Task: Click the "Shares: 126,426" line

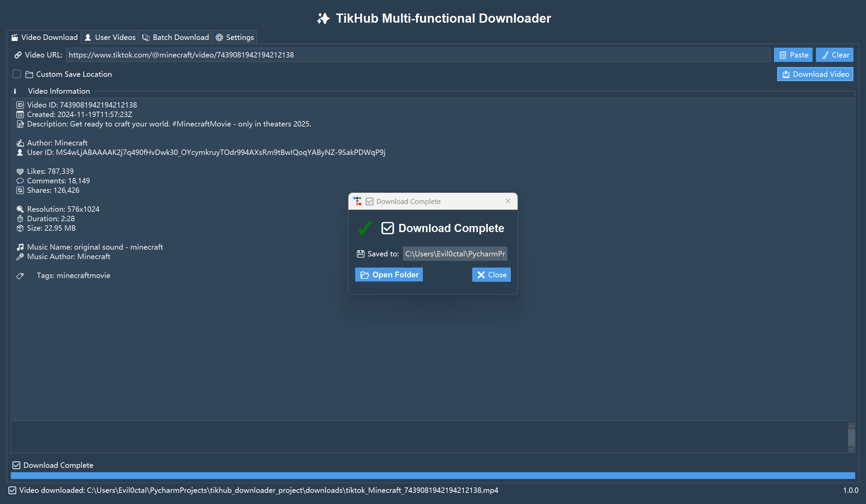Action: [53, 190]
